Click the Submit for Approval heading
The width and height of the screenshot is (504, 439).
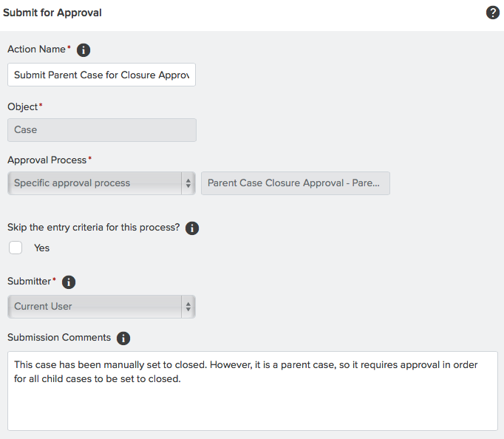(x=52, y=13)
